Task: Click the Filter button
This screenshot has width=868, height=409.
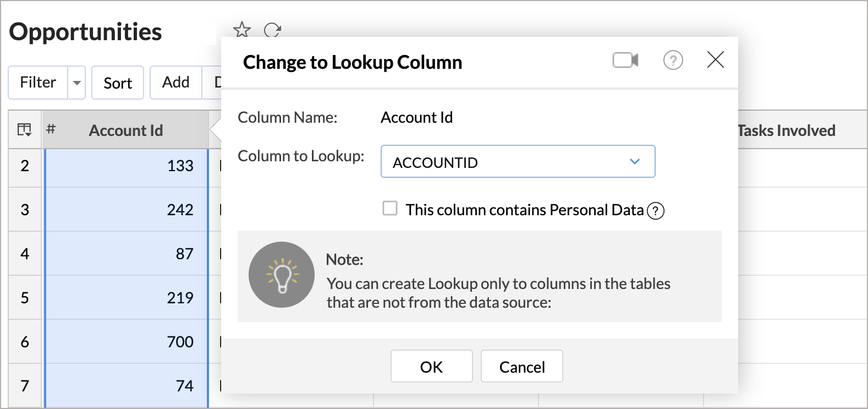Action: 37,83
